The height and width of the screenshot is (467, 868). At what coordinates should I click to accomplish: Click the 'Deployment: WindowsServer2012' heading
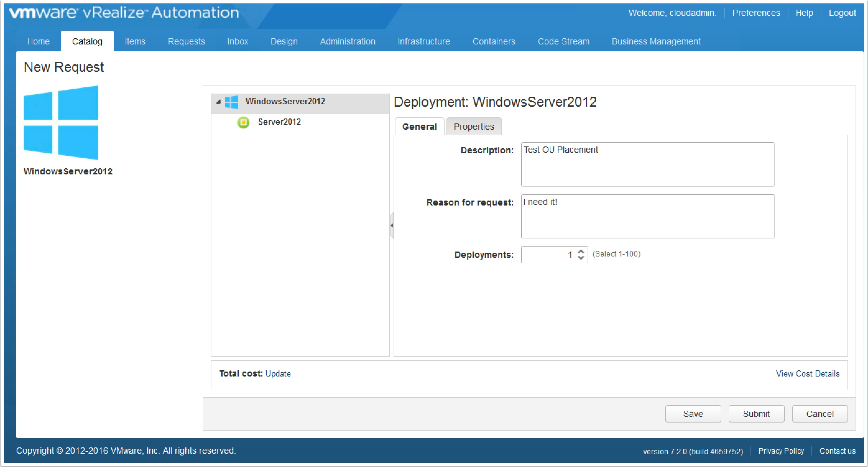(495, 102)
